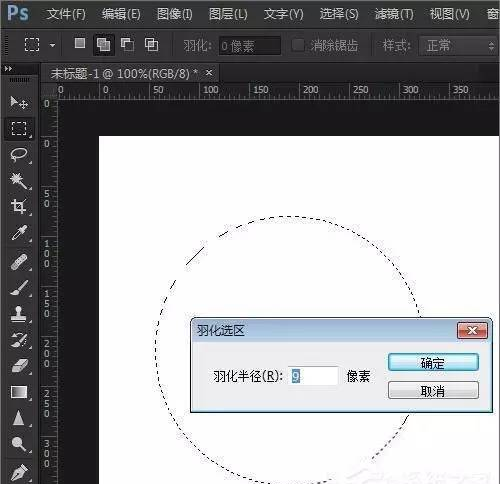The height and width of the screenshot is (484, 500).
Task: Select the Lasso tool
Action: (19, 155)
